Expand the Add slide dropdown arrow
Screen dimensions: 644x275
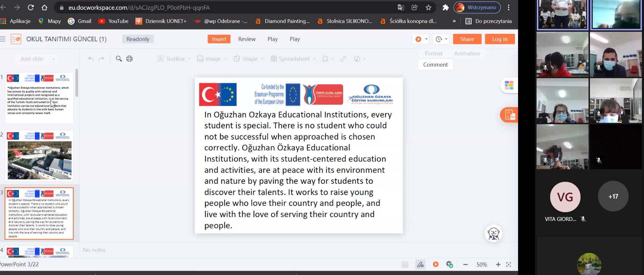point(53,59)
